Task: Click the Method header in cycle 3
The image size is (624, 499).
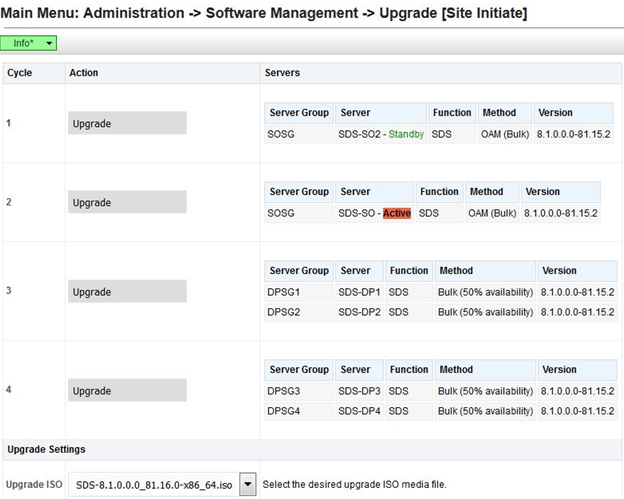Action: tap(485, 271)
